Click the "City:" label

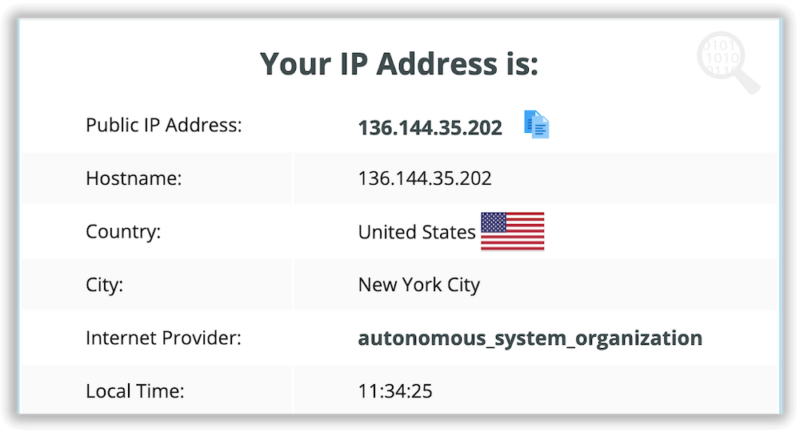(x=105, y=285)
